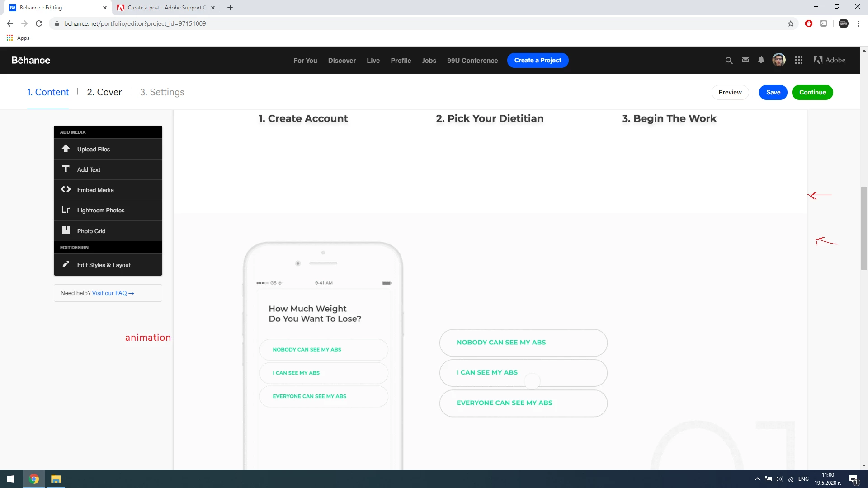The width and height of the screenshot is (868, 488).
Task: Select the Add Text tool icon
Action: click(x=66, y=169)
